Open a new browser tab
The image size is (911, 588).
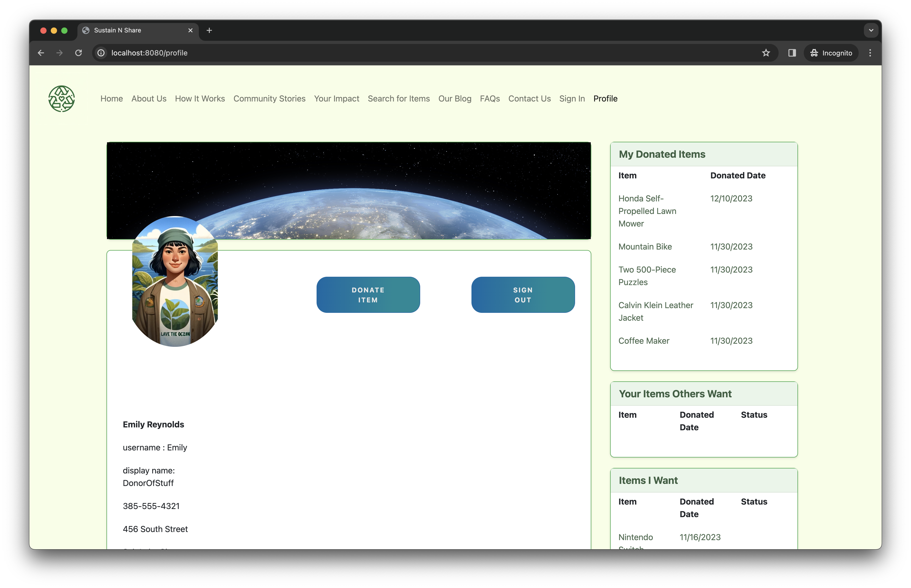[209, 31]
